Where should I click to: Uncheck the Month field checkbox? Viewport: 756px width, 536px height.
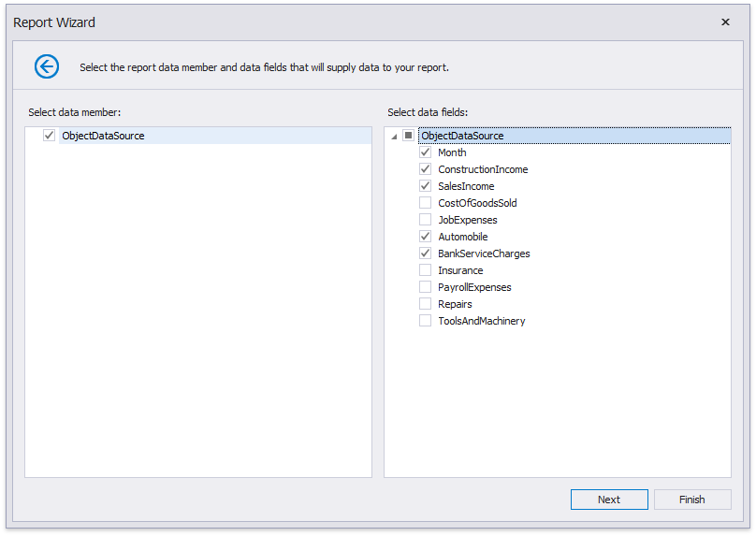click(x=426, y=152)
